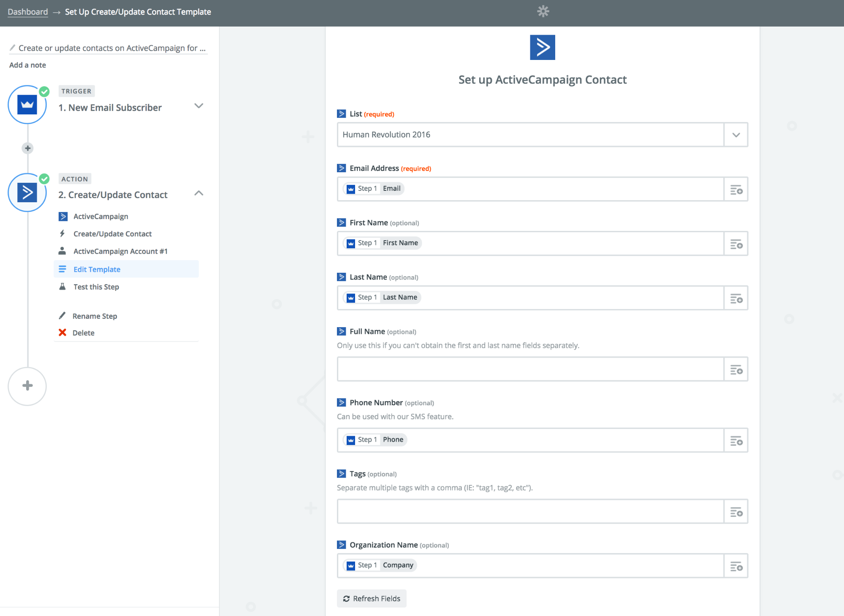This screenshot has width=844, height=616.
Task: Select the Step 1 First Name pill
Action: tap(382, 243)
